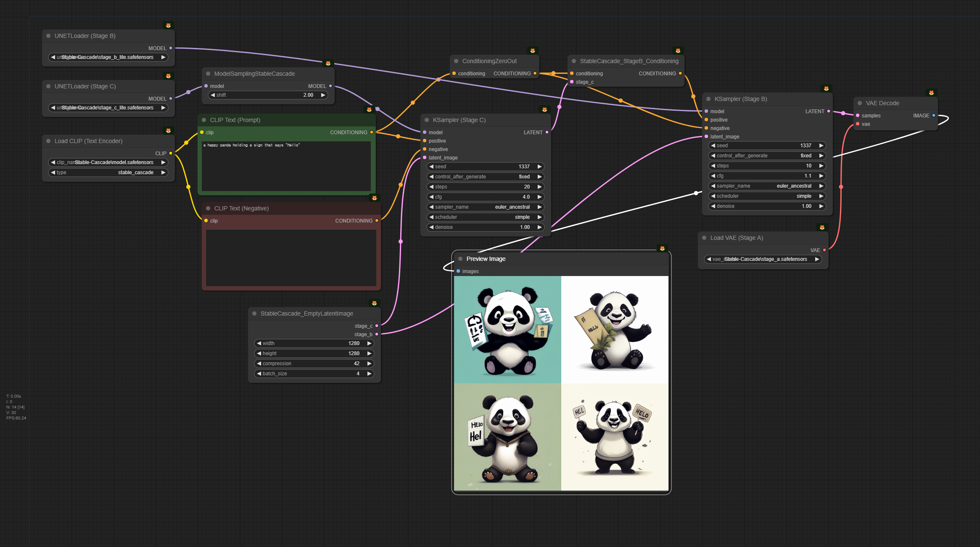Open scheduler dropdown in KSampler (Stage B)

tap(767, 196)
